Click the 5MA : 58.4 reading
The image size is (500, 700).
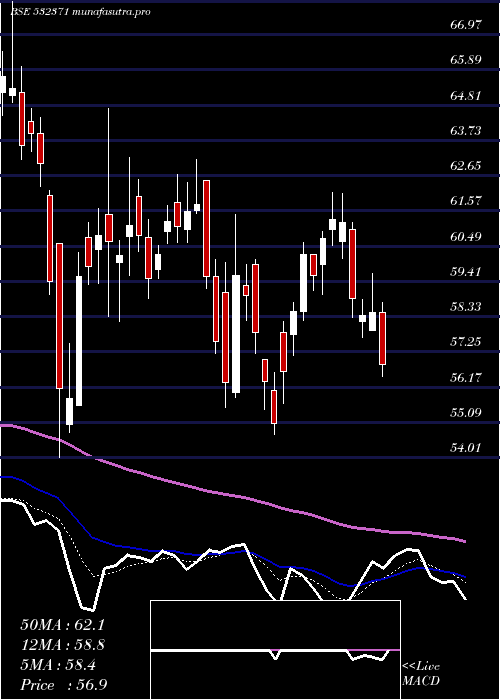pos(58,665)
